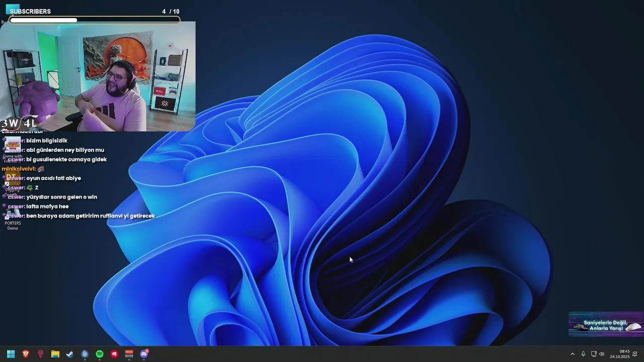Screen dimensions: 644x362
Task: Click the "Saniyelerle Değil, Anlarla Yarış!" banner
Action: pos(606,325)
